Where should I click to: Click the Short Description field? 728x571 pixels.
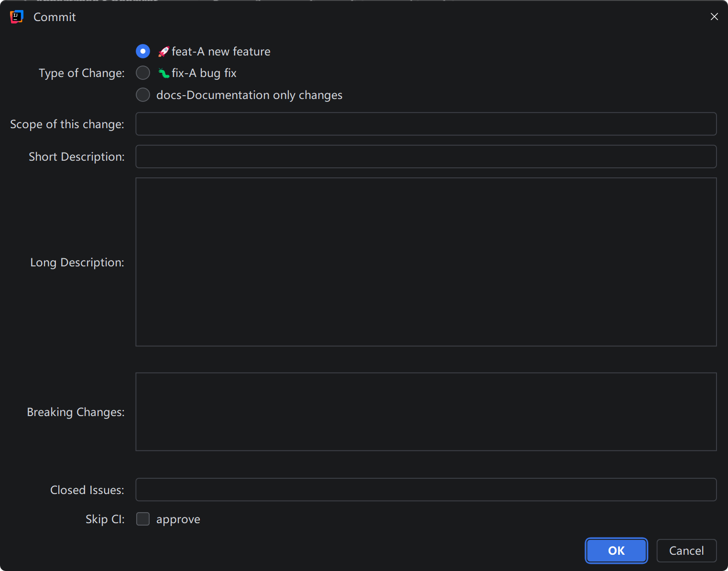click(425, 156)
